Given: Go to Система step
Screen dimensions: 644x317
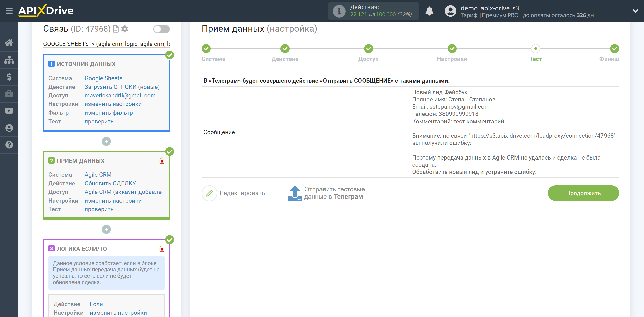Looking at the screenshot, I should coord(206,49).
